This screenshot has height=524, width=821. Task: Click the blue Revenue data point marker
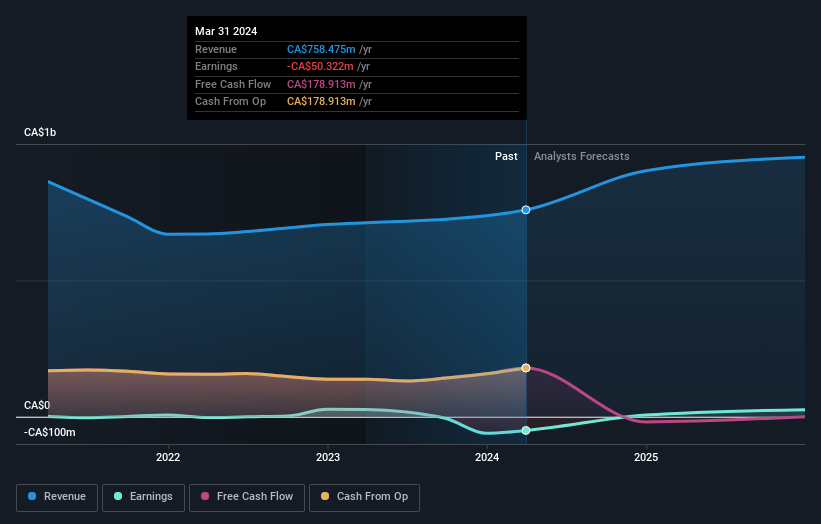[x=526, y=210]
